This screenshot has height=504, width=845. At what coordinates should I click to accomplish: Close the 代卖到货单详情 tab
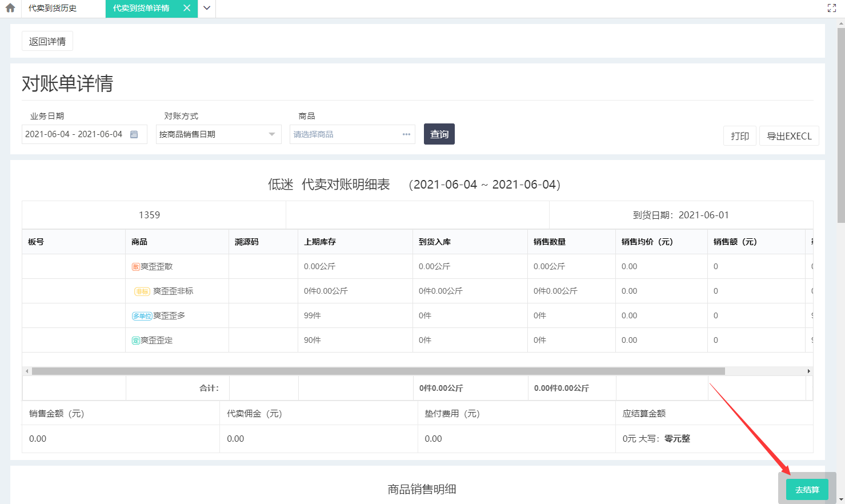coord(187,8)
